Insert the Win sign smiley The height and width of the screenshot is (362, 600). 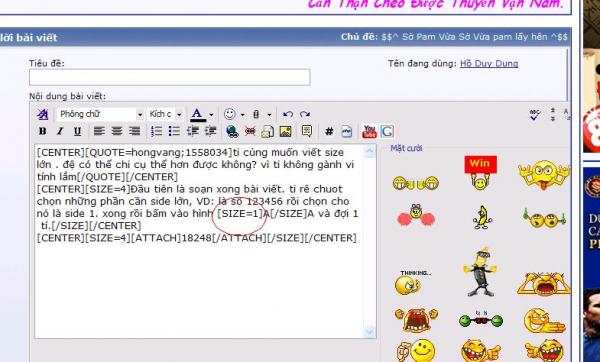click(x=480, y=173)
